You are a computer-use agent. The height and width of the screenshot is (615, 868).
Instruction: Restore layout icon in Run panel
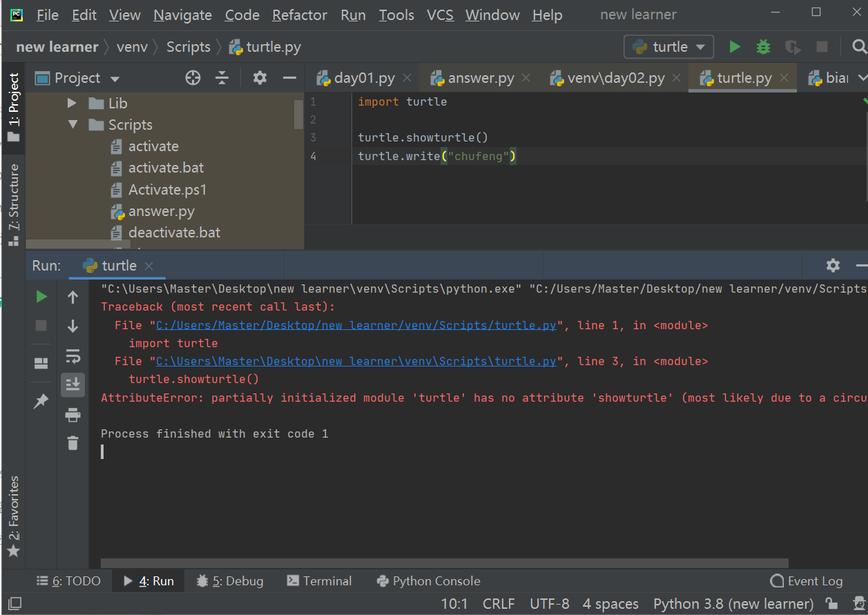point(41,363)
